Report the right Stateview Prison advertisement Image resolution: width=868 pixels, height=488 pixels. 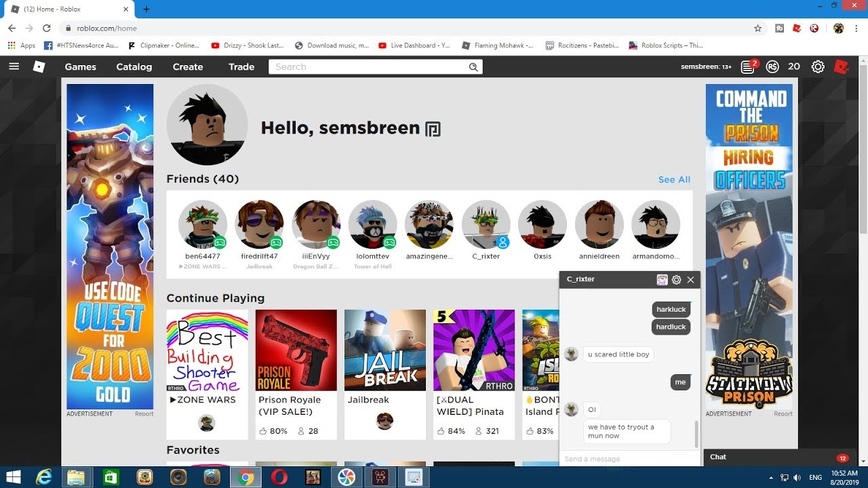click(783, 413)
